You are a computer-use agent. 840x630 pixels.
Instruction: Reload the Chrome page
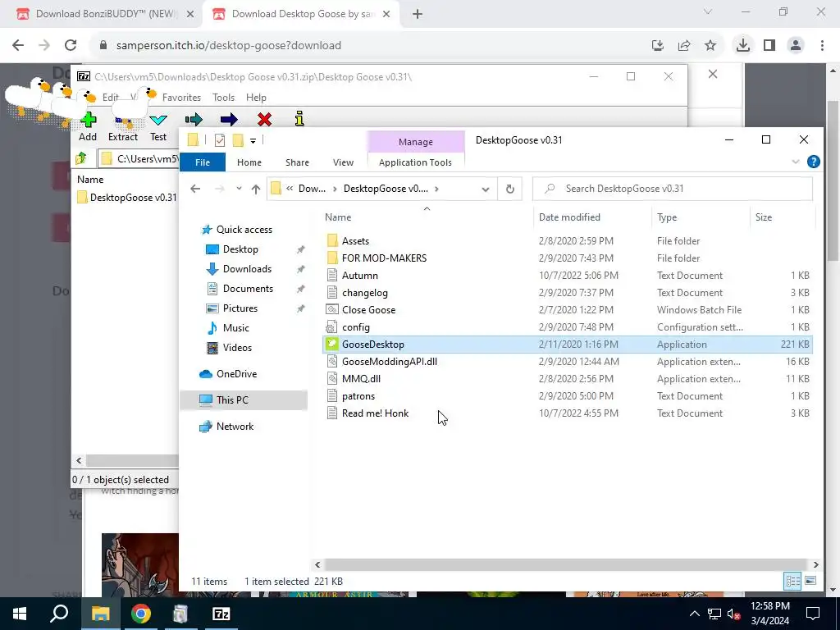tap(71, 46)
